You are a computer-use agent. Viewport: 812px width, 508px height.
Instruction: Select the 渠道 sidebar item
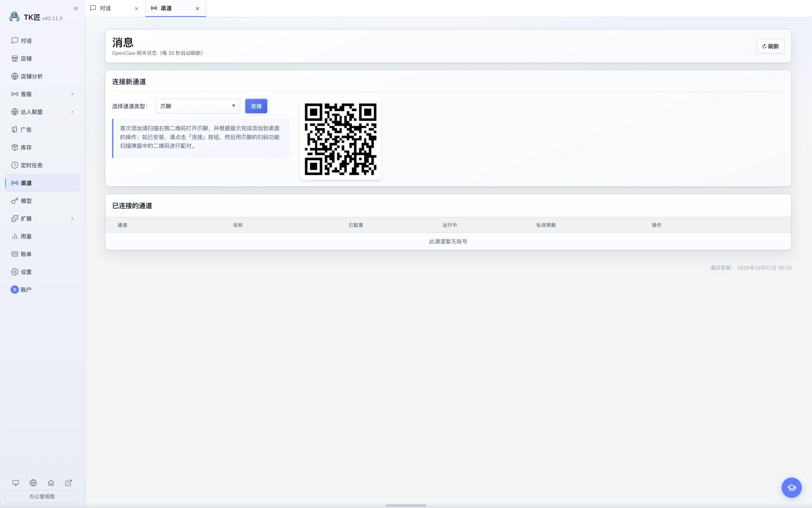coord(42,183)
